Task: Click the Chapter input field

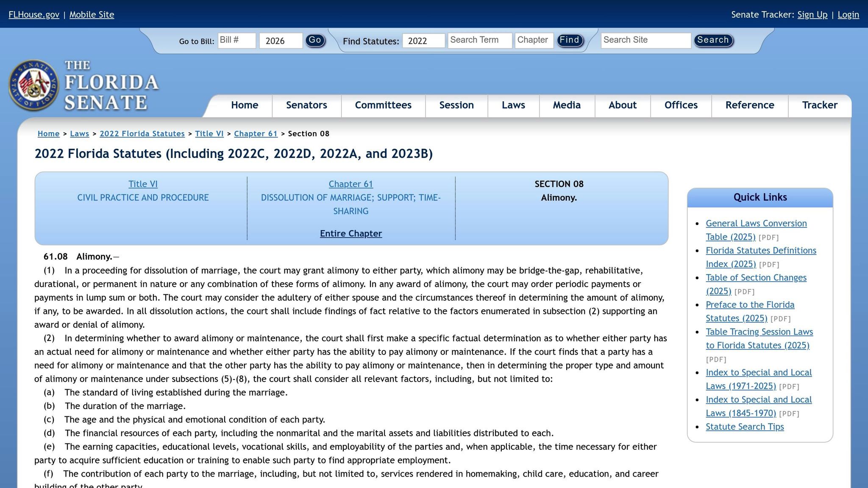Action: pos(534,40)
